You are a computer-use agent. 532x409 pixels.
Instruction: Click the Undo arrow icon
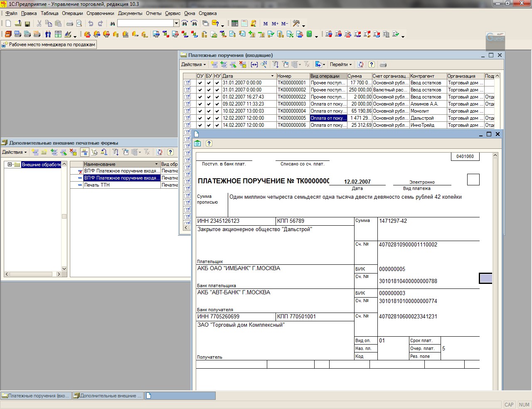[x=91, y=24]
